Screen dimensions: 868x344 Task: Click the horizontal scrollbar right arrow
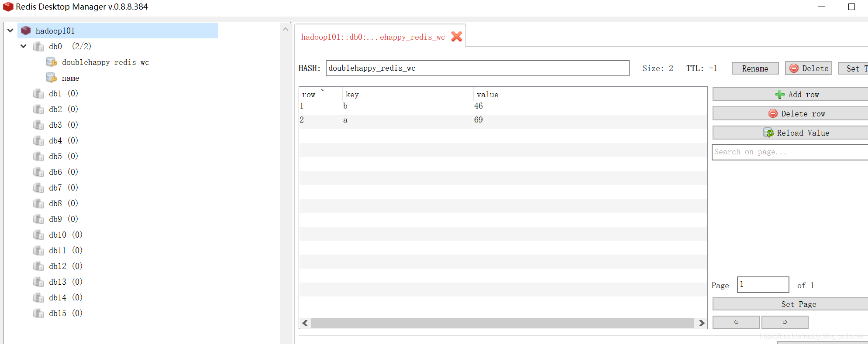pos(702,323)
